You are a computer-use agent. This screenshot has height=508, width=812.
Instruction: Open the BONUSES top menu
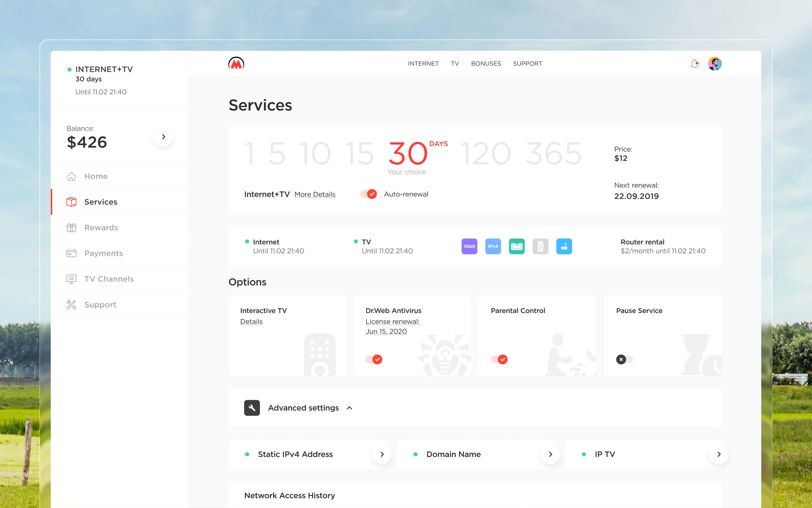pos(486,63)
